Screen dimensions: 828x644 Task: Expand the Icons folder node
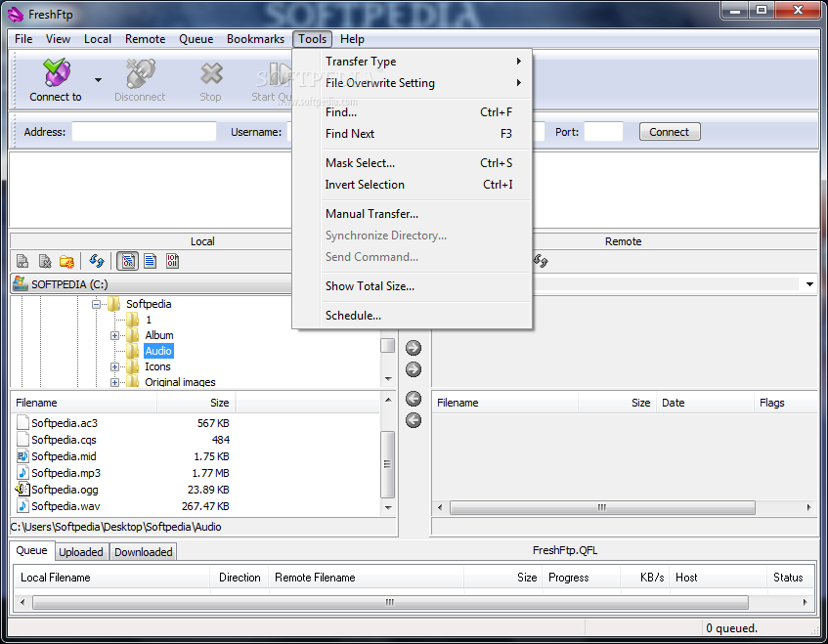[x=114, y=366]
